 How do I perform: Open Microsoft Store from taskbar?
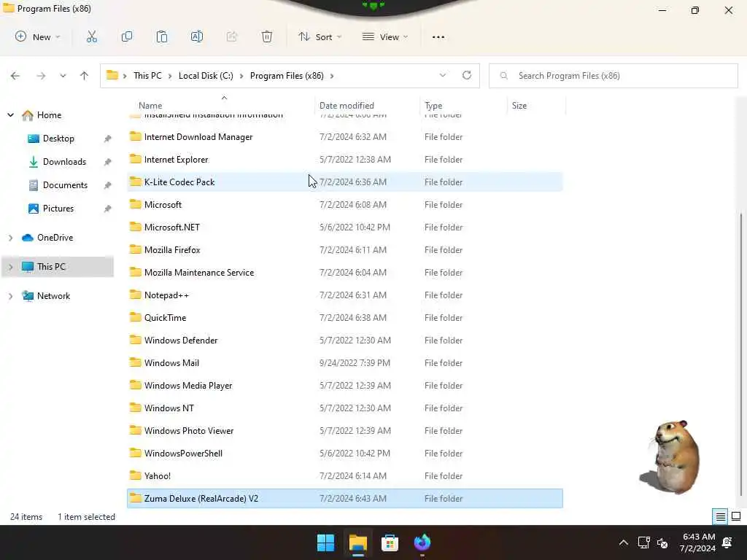pos(390,542)
